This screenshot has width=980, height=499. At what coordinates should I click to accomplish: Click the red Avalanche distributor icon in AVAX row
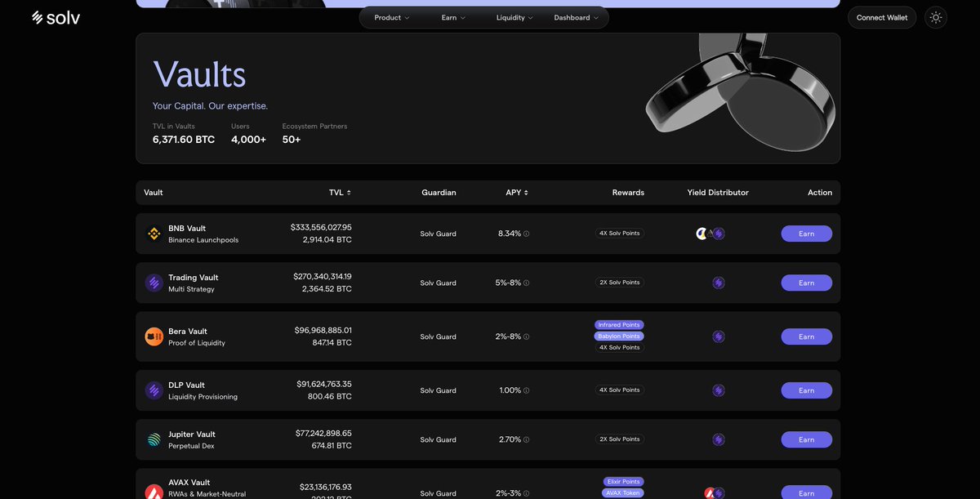coord(710,493)
